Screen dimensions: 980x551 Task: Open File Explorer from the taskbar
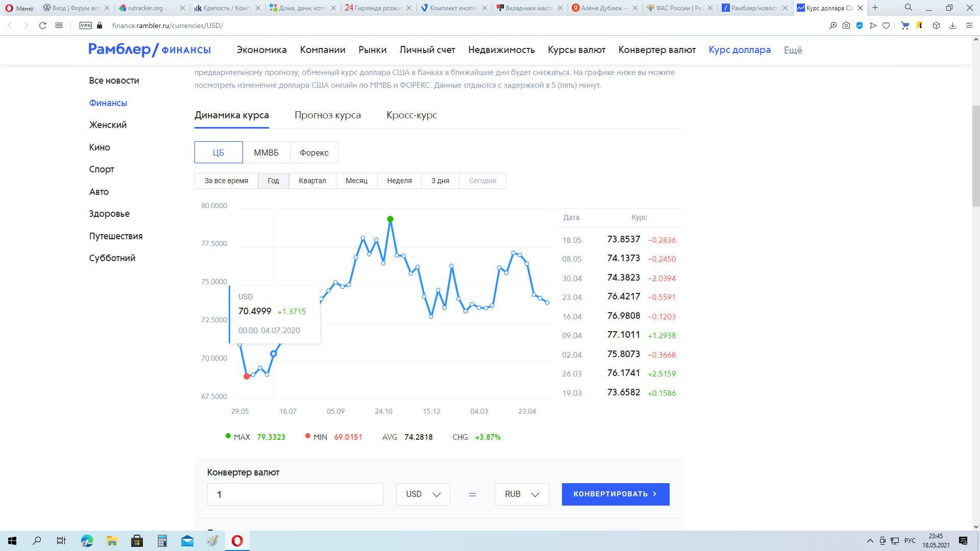(x=112, y=541)
